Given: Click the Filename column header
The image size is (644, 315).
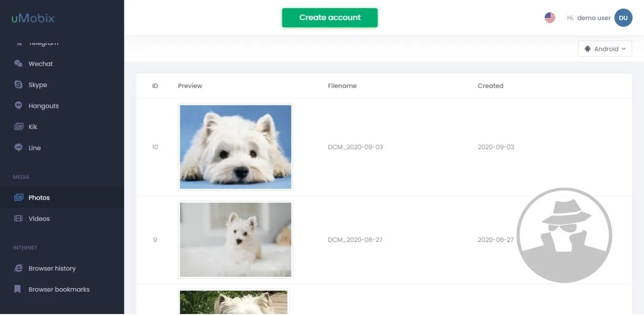Looking at the screenshot, I should [x=342, y=86].
